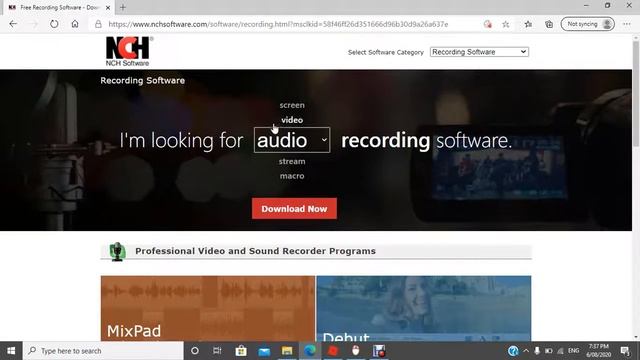Choose the video option

click(292, 120)
